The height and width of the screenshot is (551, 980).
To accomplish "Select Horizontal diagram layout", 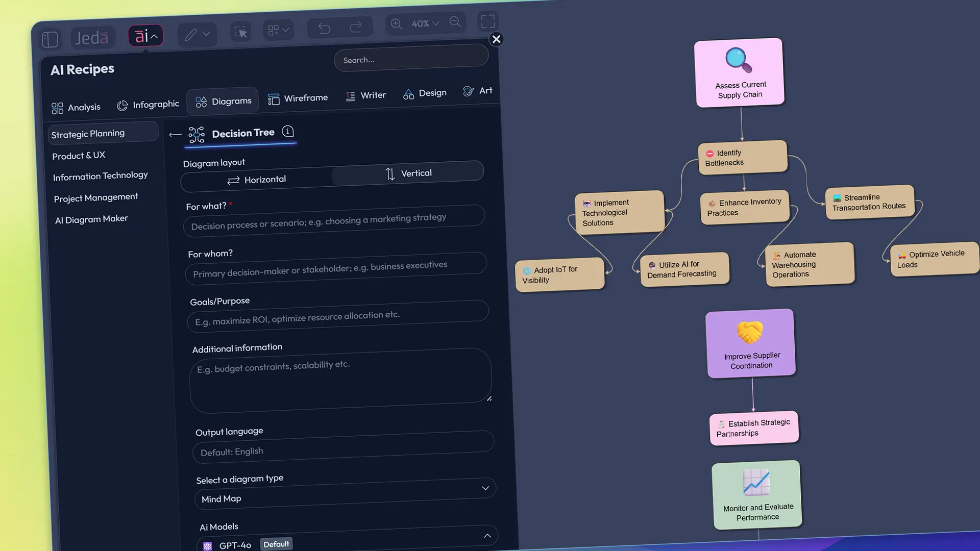I will (x=257, y=180).
